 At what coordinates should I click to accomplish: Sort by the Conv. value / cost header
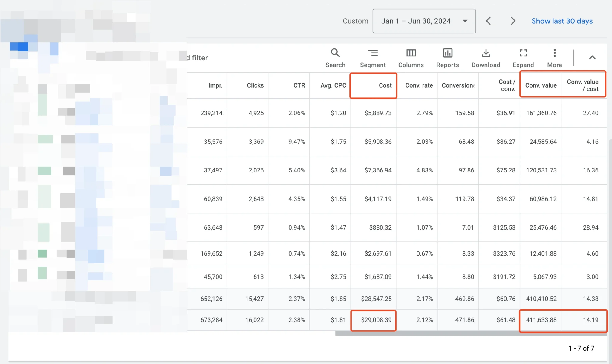582,85
